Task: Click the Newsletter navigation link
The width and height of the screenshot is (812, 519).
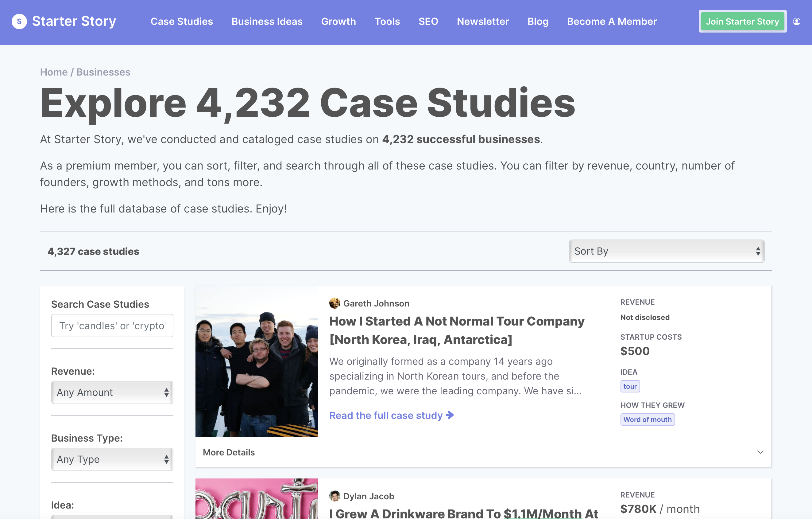Action: 482,21
